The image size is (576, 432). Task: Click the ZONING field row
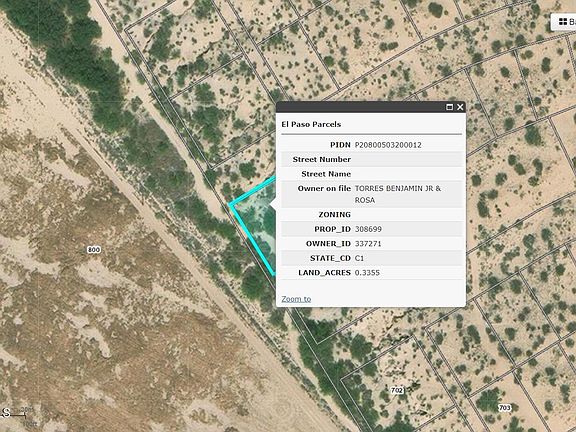pos(372,215)
